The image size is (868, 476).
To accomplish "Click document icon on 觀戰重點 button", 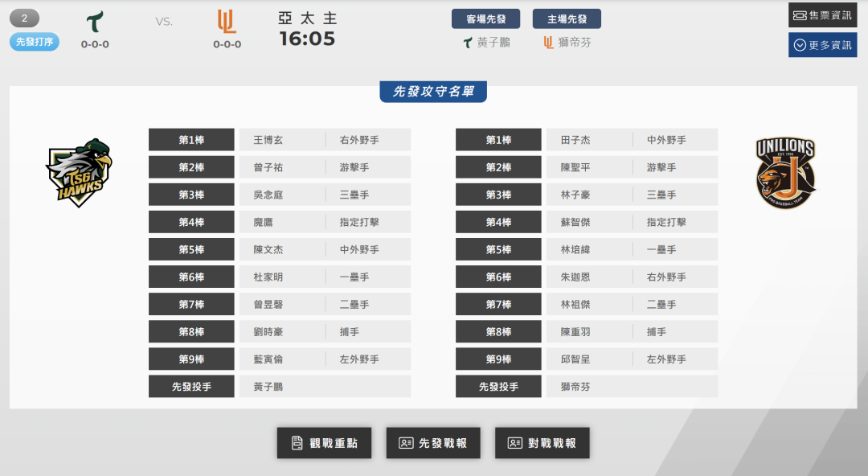I will pyautogui.click(x=297, y=443).
